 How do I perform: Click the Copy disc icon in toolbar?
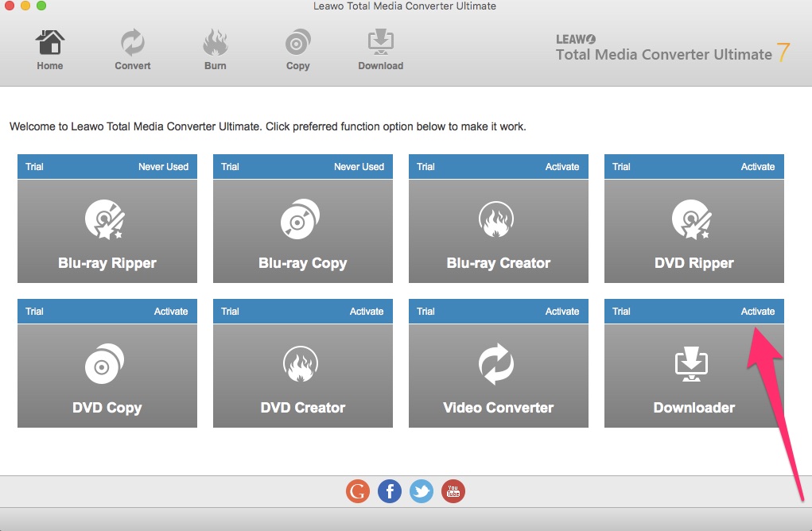tap(297, 44)
